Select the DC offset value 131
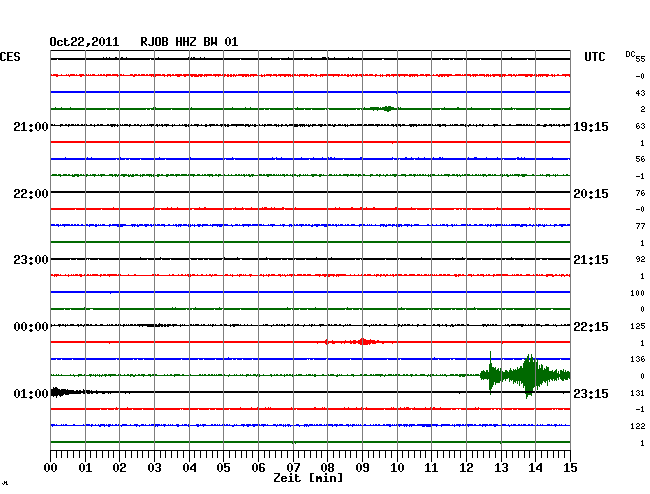Image resolution: width=650 pixels, height=494 pixels. 637,393
